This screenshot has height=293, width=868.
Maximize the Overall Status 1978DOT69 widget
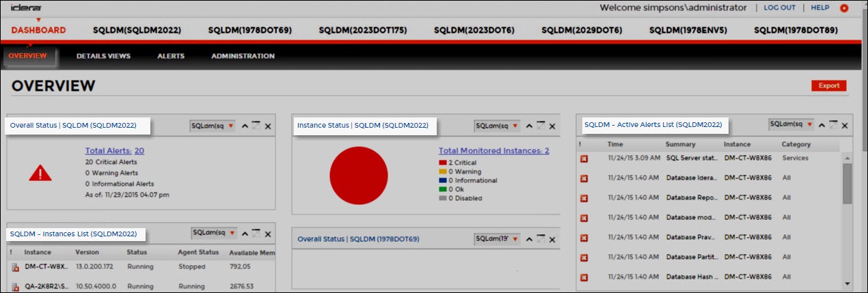(x=541, y=239)
